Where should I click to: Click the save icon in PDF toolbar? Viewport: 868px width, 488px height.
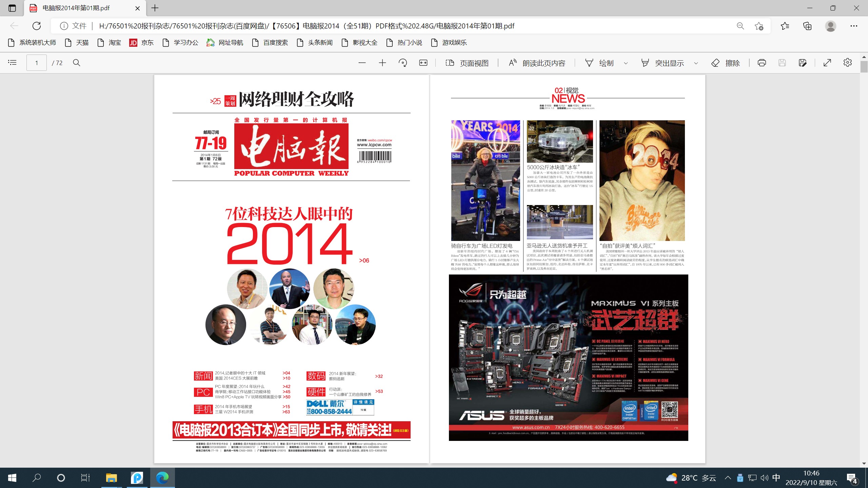pyautogui.click(x=782, y=63)
